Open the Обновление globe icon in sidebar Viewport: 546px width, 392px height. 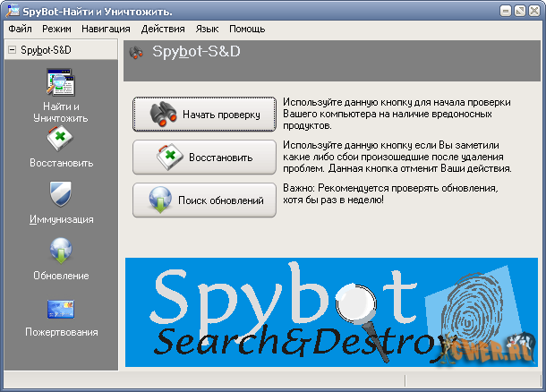[60, 250]
